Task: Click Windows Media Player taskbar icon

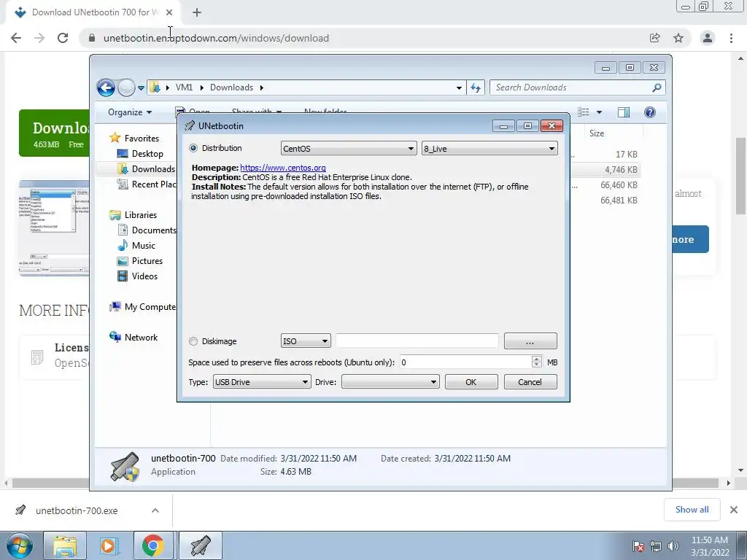Action: (x=109, y=545)
